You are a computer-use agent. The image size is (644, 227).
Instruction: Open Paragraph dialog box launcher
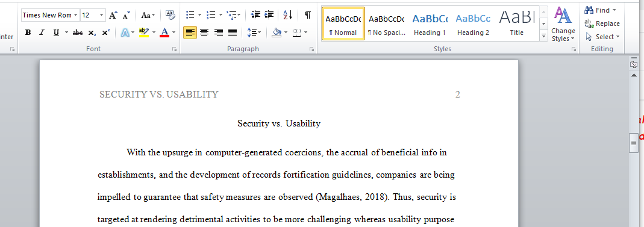point(311,49)
